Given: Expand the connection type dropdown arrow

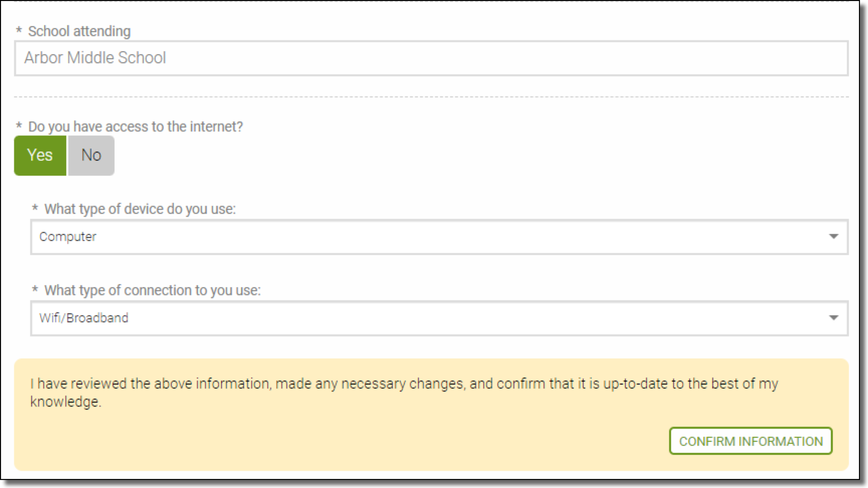Looking at the screenshot, I should click(833, 318).
